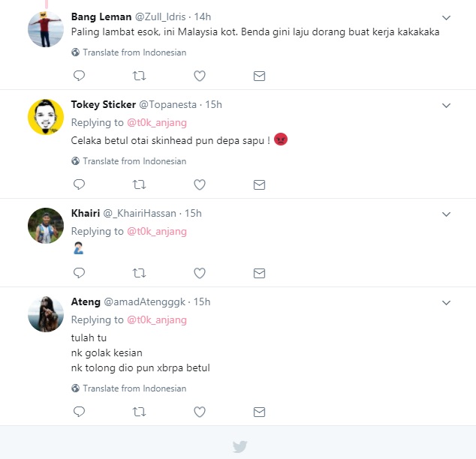
Task: Open the 15h timestamp on Khairi's tweet
Action: (193, 213)
